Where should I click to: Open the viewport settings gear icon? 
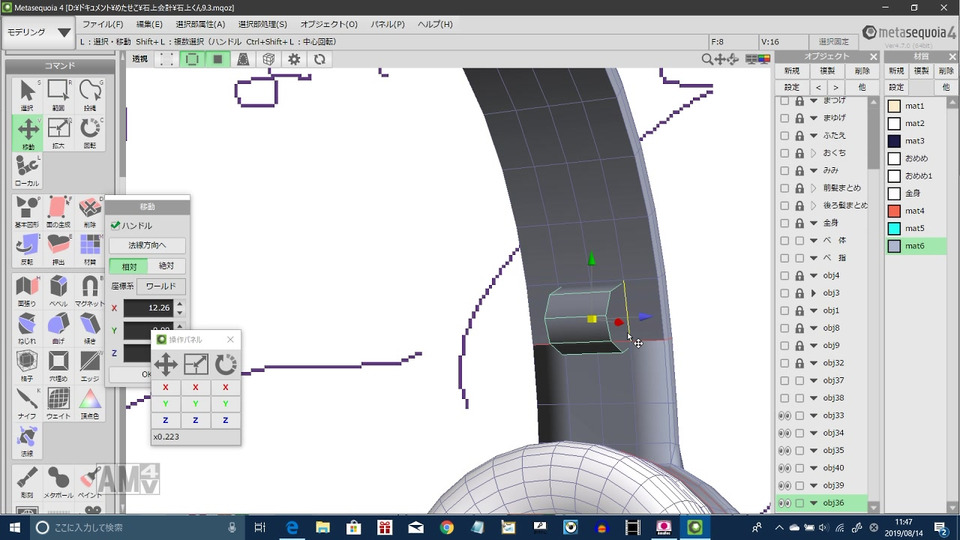294,59
